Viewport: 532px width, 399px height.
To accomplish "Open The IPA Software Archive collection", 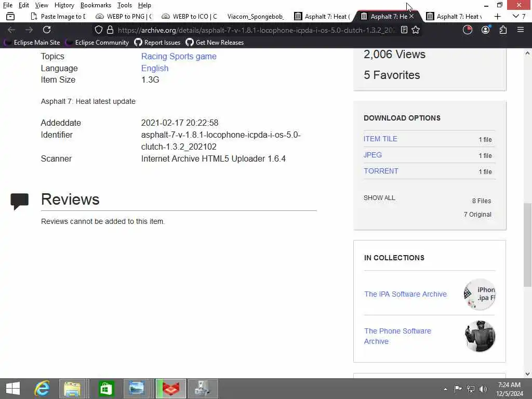I will pos(405,294).
